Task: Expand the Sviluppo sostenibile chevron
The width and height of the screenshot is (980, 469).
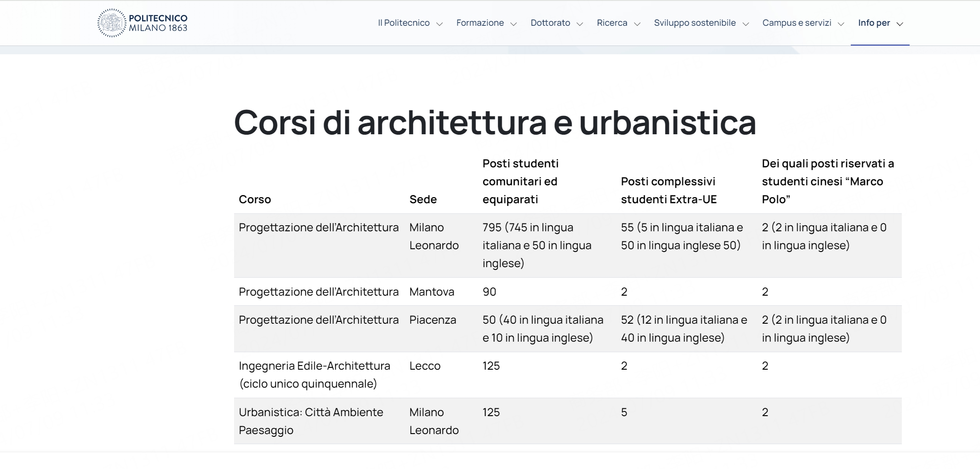Action: (x=745, y=24)
